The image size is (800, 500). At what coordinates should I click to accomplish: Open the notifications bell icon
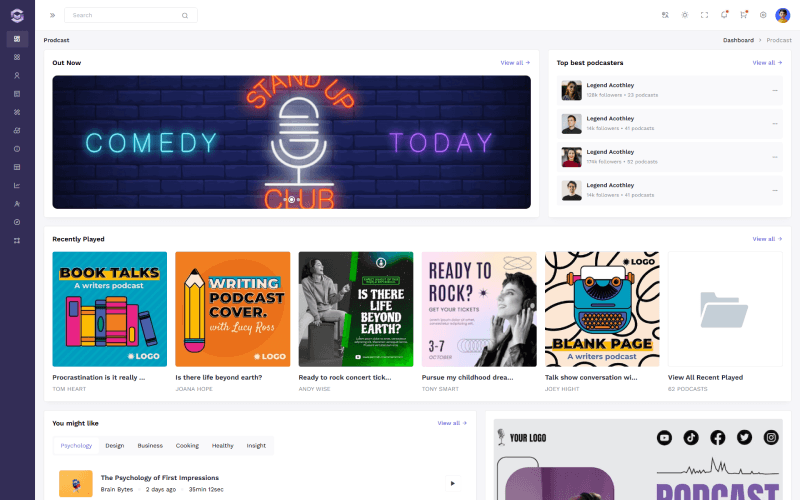pos(724,15)
